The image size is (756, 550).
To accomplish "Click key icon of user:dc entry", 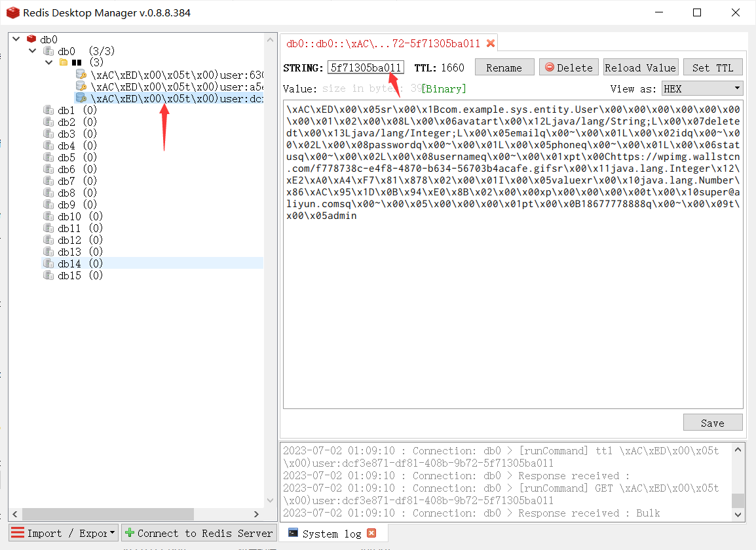I will tap(81, 98).
